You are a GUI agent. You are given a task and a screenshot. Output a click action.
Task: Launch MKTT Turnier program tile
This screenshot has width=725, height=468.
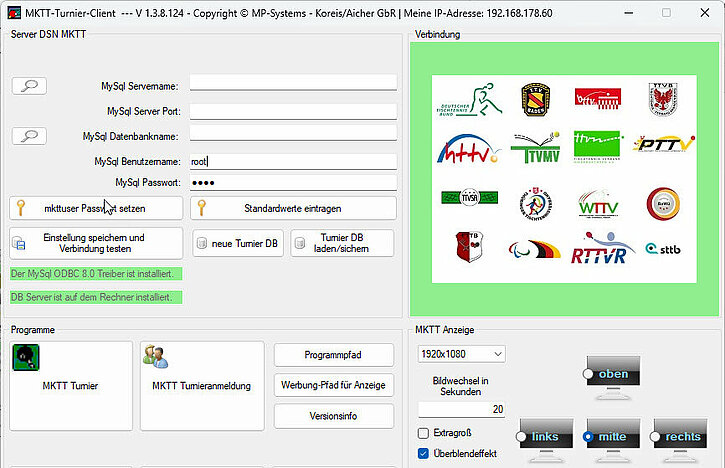(70, 385)
